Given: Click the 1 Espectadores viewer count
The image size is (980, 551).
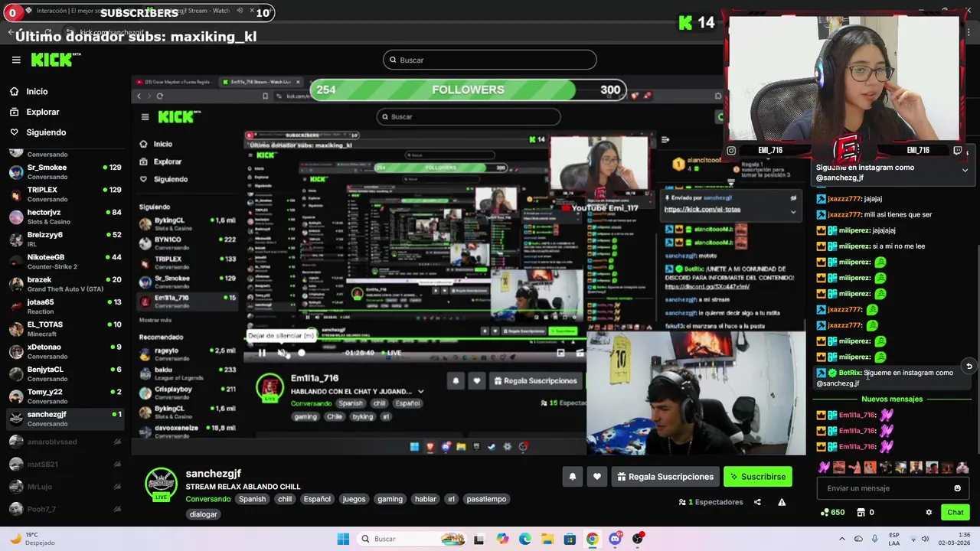Looking at the screenshot, I should tap(710, 502).
